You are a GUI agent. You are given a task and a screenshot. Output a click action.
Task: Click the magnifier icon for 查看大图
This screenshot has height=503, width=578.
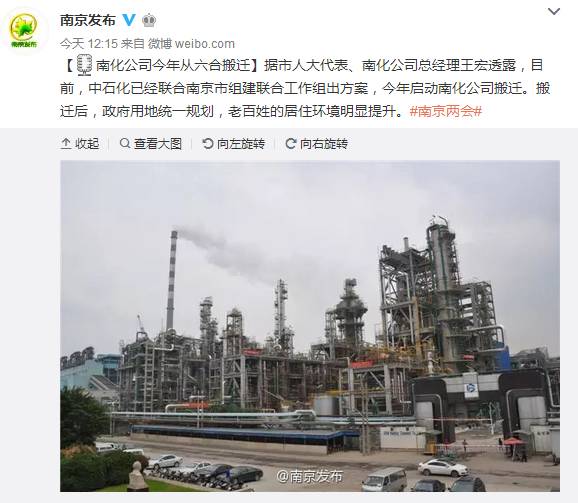click(x=125, y=143)
